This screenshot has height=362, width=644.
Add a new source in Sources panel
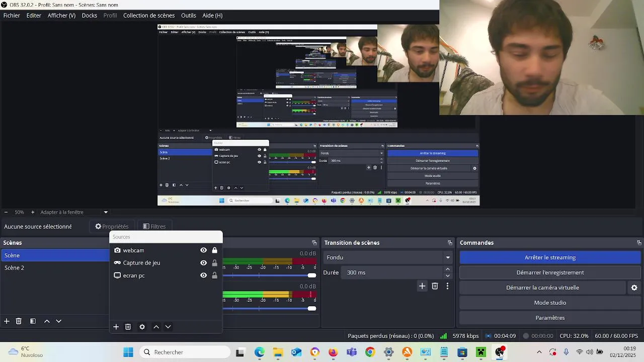116,327
